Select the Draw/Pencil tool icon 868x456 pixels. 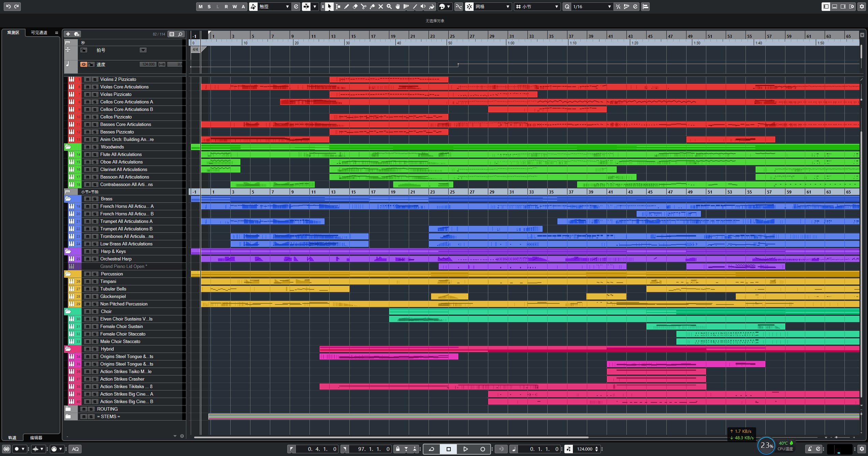(x=347, y=6)
